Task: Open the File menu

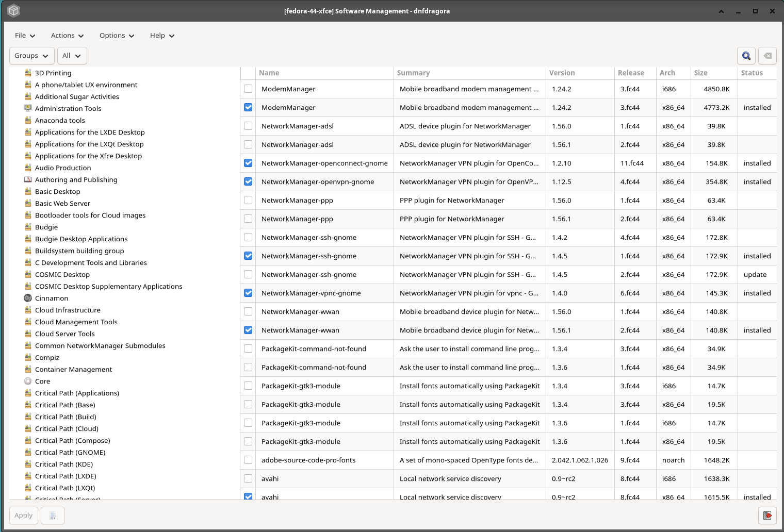Action: 25,36
